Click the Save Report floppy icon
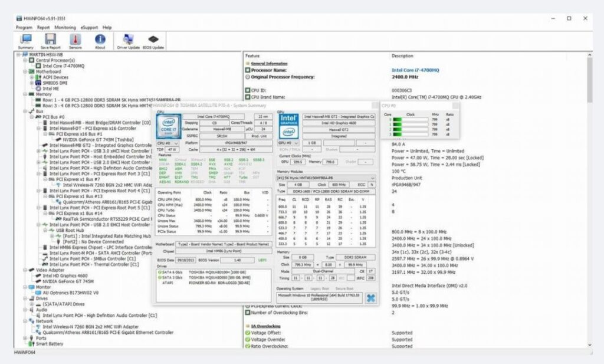This screenshot has width=604, height=364. 51,40
